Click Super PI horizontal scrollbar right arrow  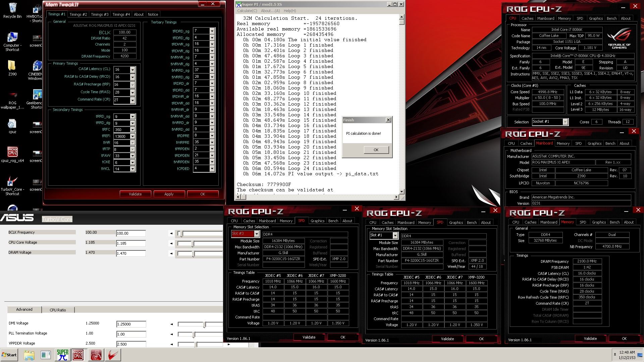396,197
